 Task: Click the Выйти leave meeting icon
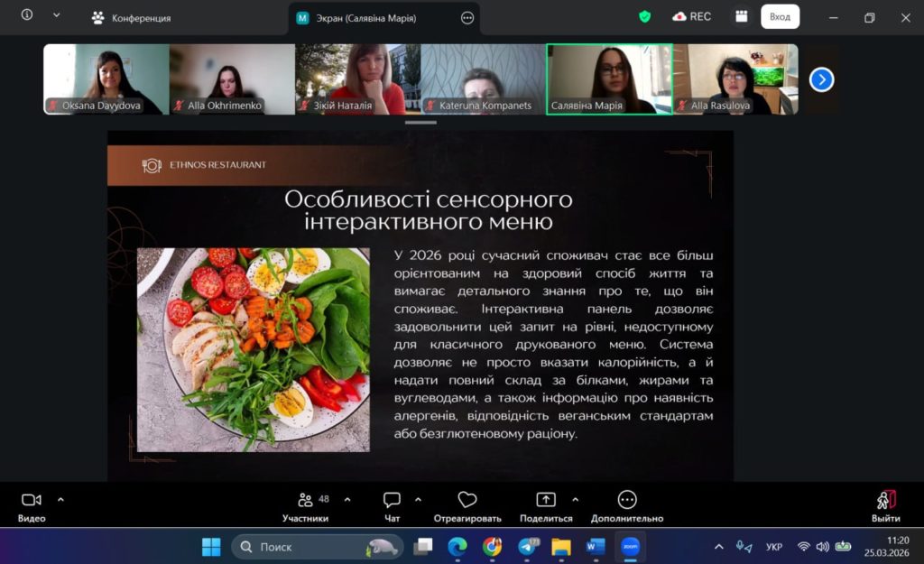coord(885,501)
